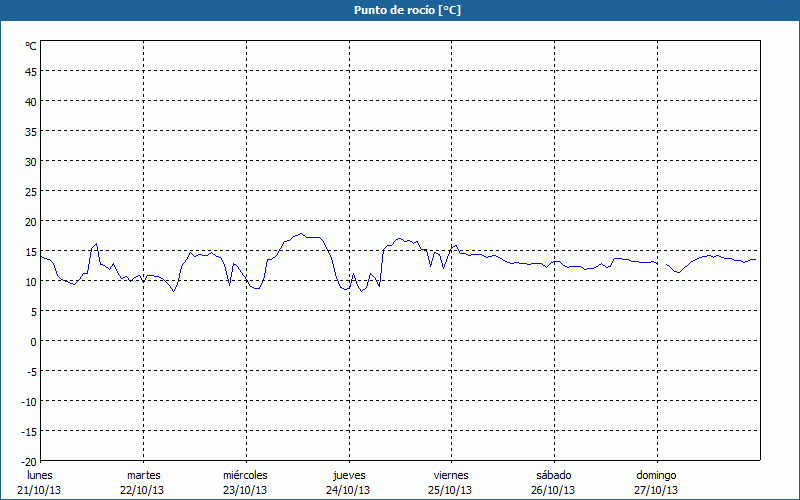Image resolution: width=800 pixels, height=500 pixels.
Task: Click the 27/10/13 date label
Action: click(656, 490)
